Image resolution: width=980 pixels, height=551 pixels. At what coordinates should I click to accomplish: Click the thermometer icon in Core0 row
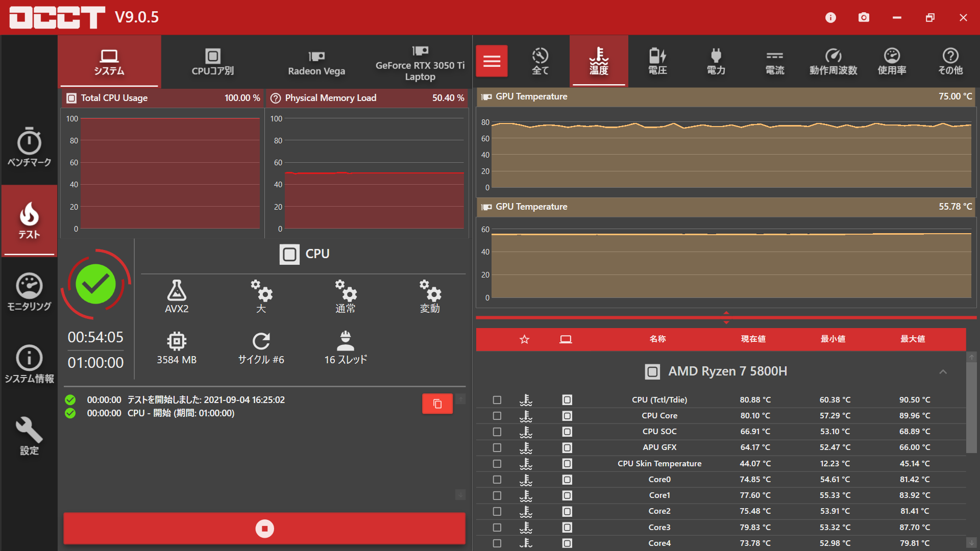(x=526, y=480)
